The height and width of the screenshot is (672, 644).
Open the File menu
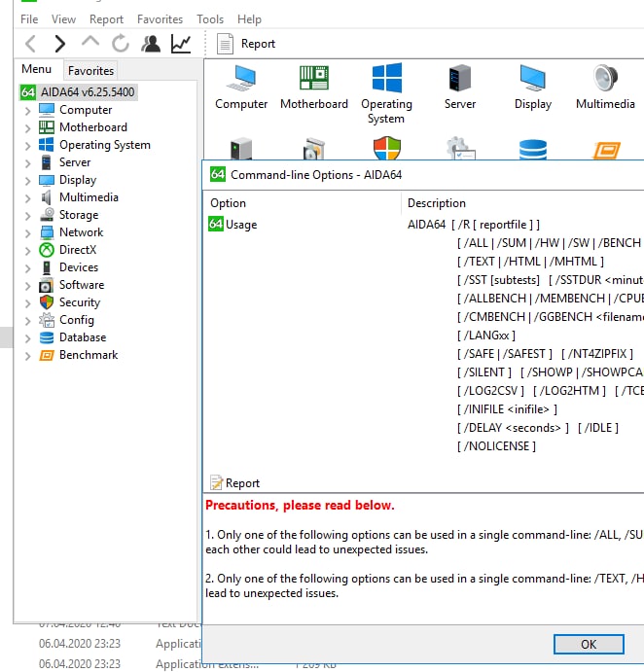[x=29, y=19]
